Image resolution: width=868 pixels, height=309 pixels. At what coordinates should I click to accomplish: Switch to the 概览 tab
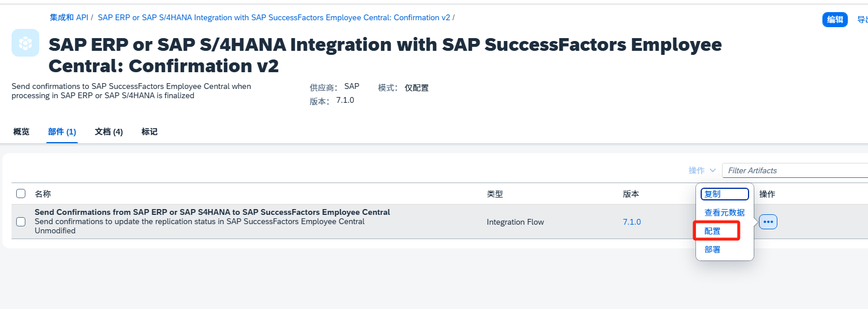click(21, 132)
